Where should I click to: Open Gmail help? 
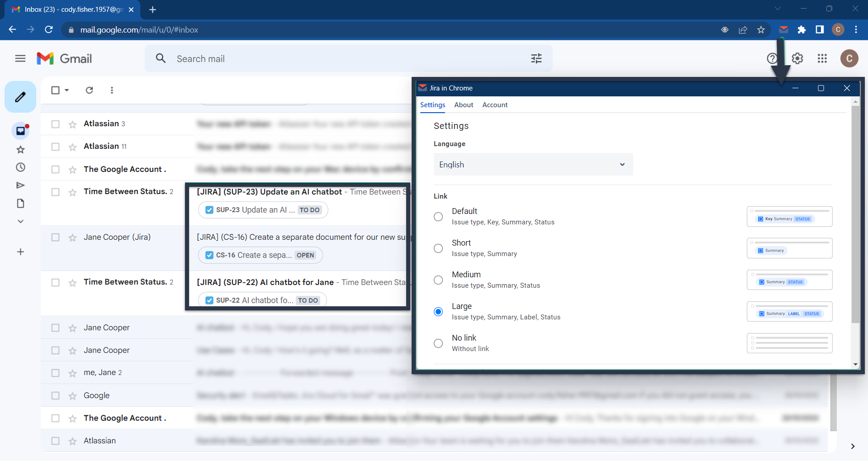click(772, 58)
